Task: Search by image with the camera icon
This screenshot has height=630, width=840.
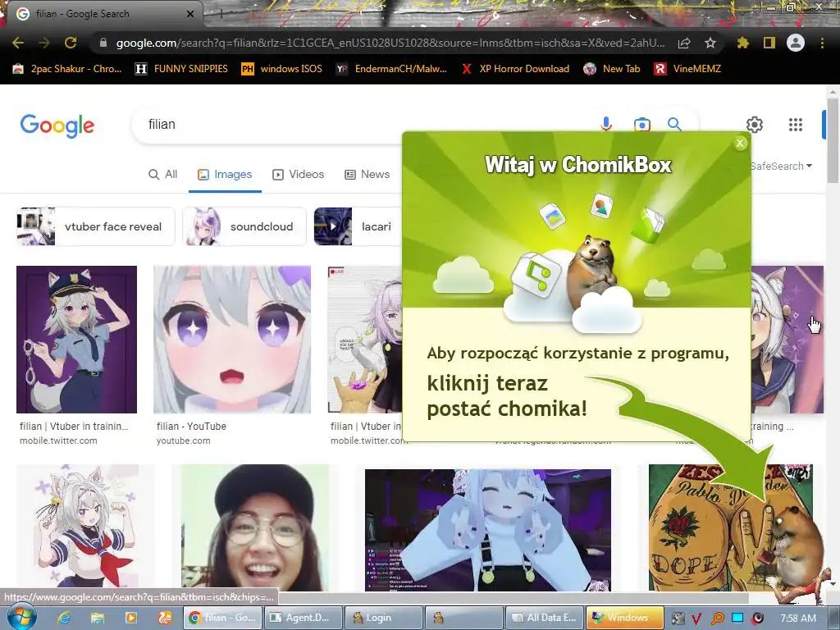Action: 641,125
